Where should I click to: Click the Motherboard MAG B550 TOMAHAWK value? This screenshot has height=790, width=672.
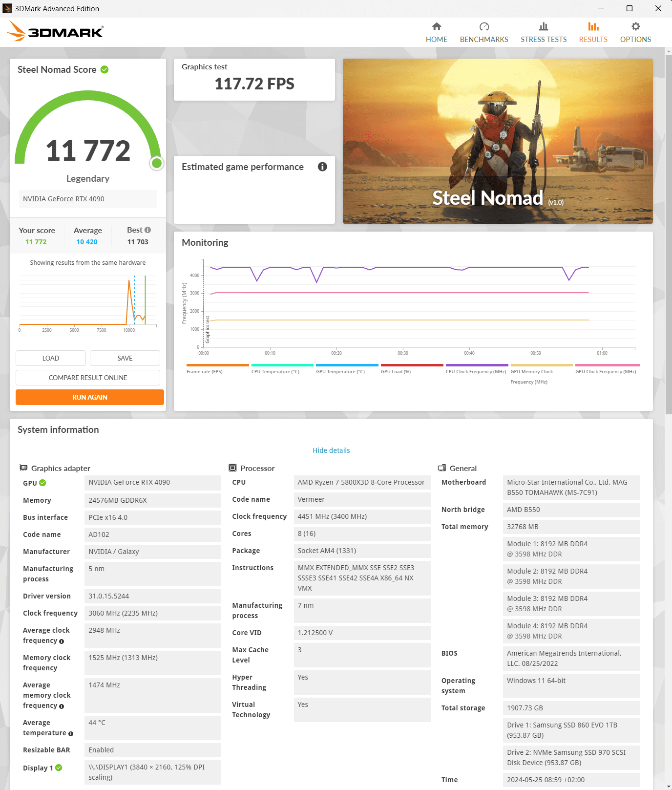tap(571, 487)
